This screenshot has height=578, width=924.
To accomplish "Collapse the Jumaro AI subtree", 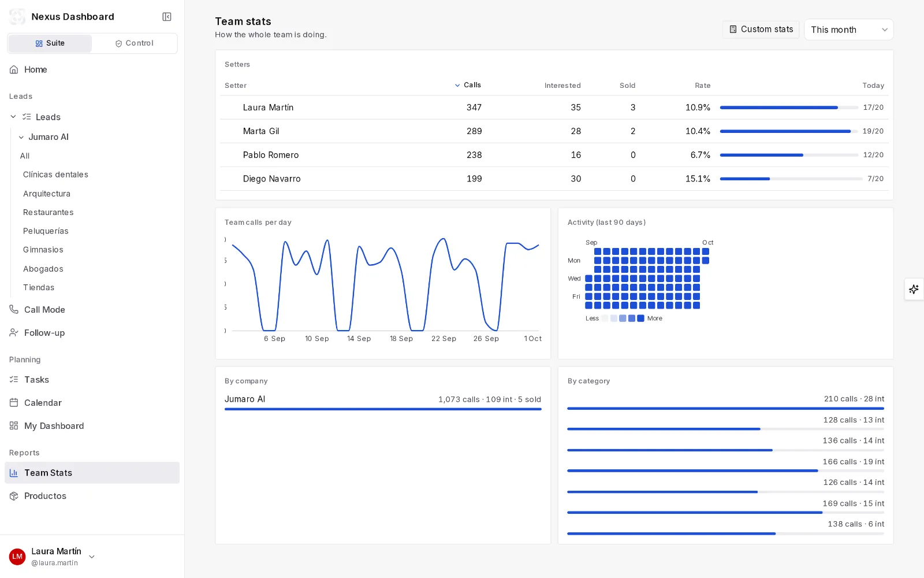I will tap(21, 137).
